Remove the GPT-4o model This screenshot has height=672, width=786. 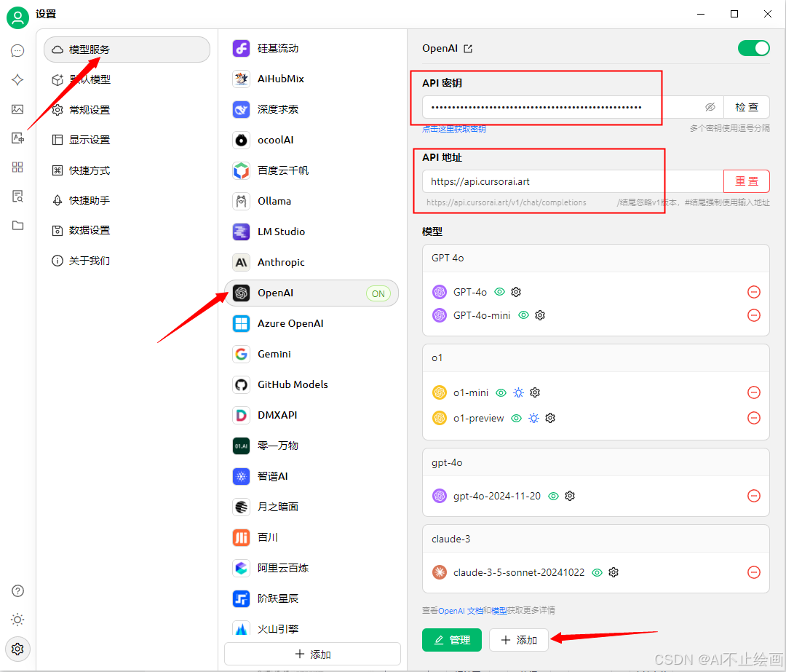tap(753, 292)
